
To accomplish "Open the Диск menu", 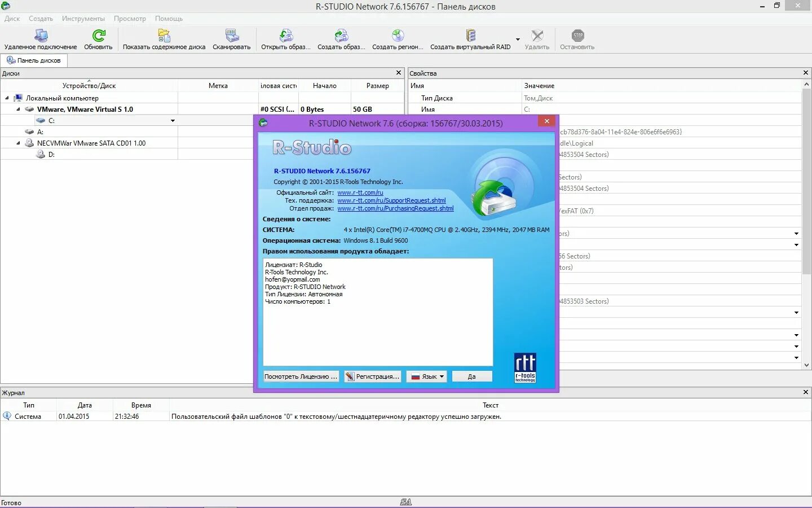I will 12,19.
